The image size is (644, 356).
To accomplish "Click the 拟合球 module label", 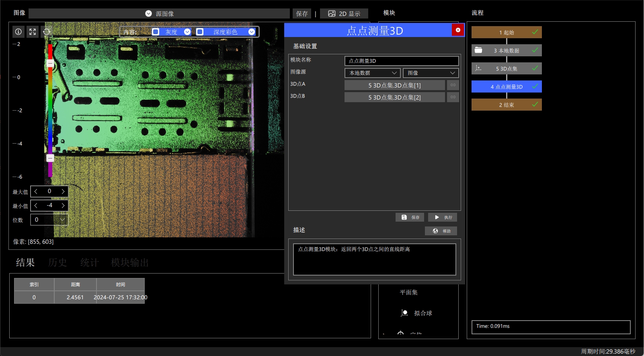I will coord(423,313).
